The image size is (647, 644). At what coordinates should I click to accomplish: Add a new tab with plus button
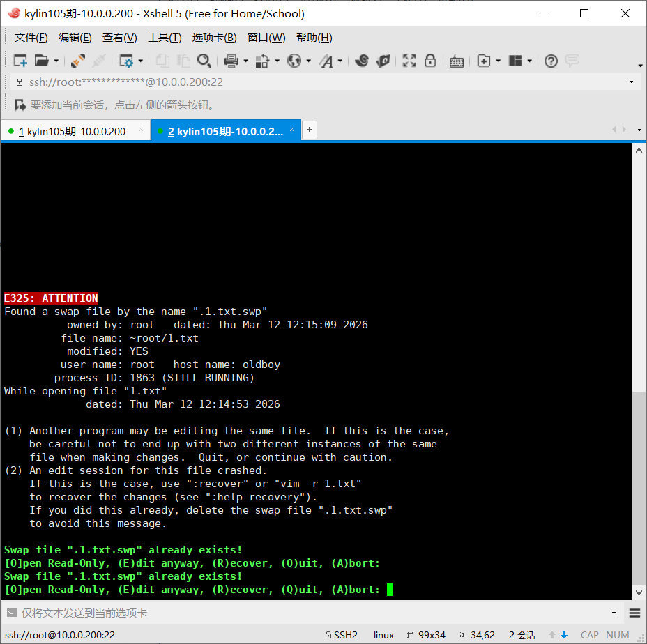pos(310,130)
